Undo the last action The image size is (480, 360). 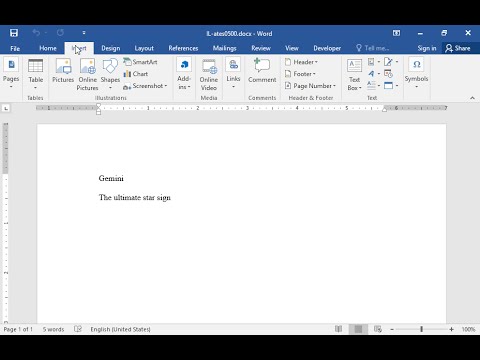[x=36, y=33]
